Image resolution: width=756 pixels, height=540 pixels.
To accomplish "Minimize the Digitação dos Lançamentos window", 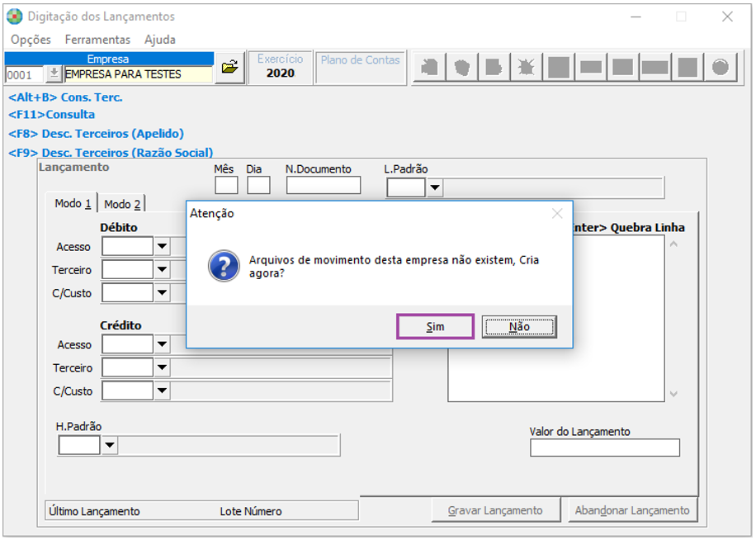I will click(636, 17).
